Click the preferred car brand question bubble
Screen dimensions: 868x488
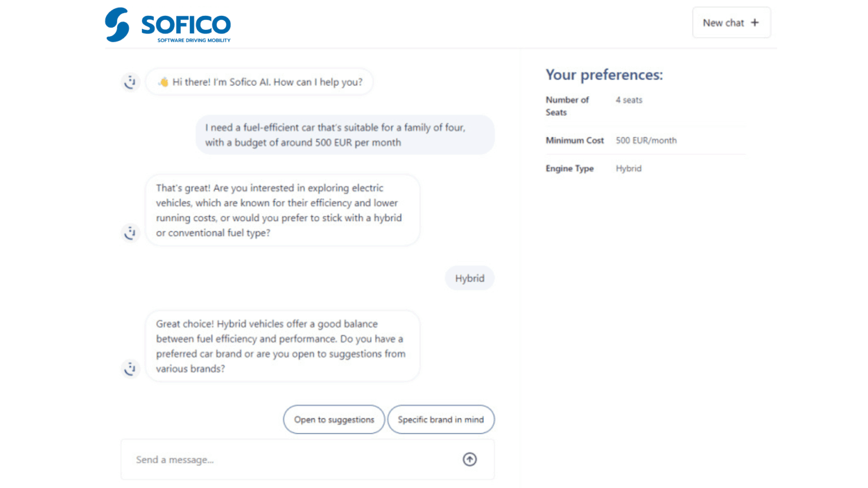(x=283, y=346)
